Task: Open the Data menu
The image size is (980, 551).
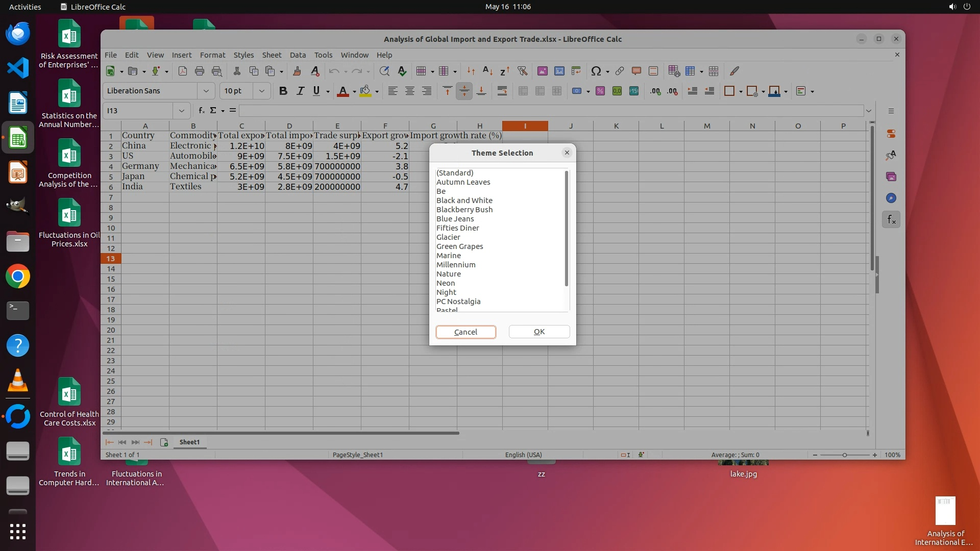Action: coord(298,55)
